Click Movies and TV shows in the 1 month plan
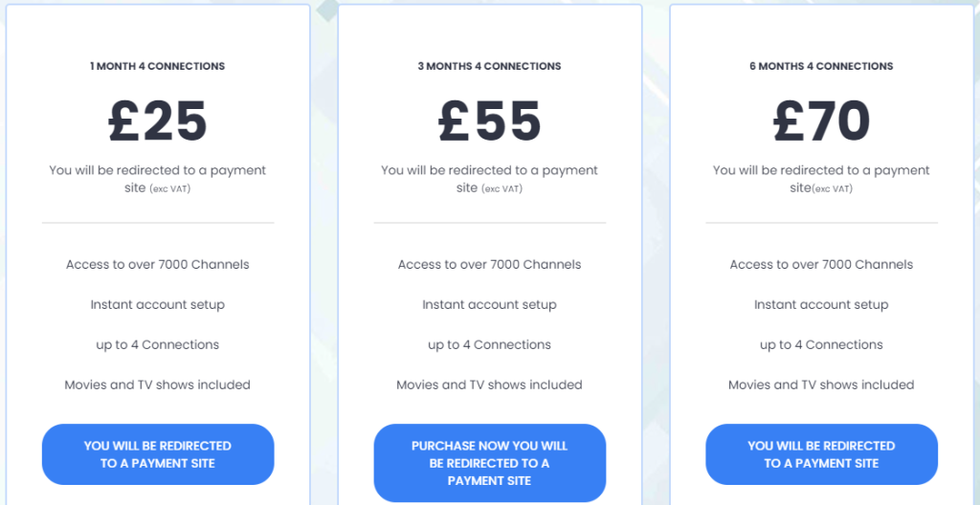This screenshot has width=980, height=505. click(x=158, y=384)
